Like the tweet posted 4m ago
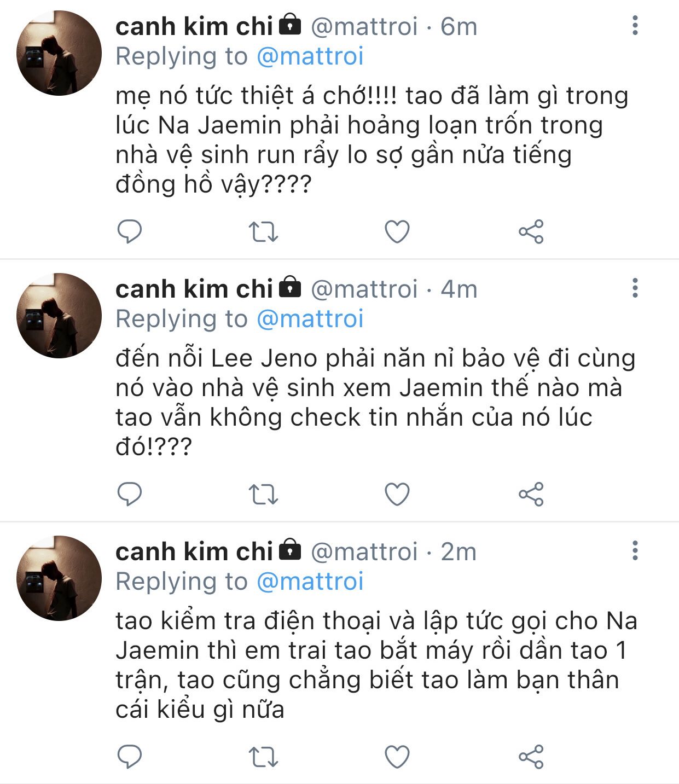The width and height of the screenshot is (679, 784). pos(397,495)
